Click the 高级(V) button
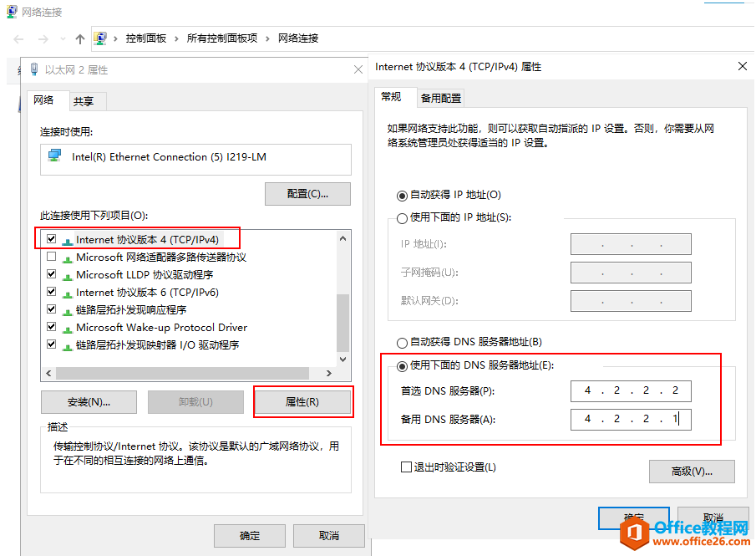Screen dimensions: 756x556 pos(690,471)
